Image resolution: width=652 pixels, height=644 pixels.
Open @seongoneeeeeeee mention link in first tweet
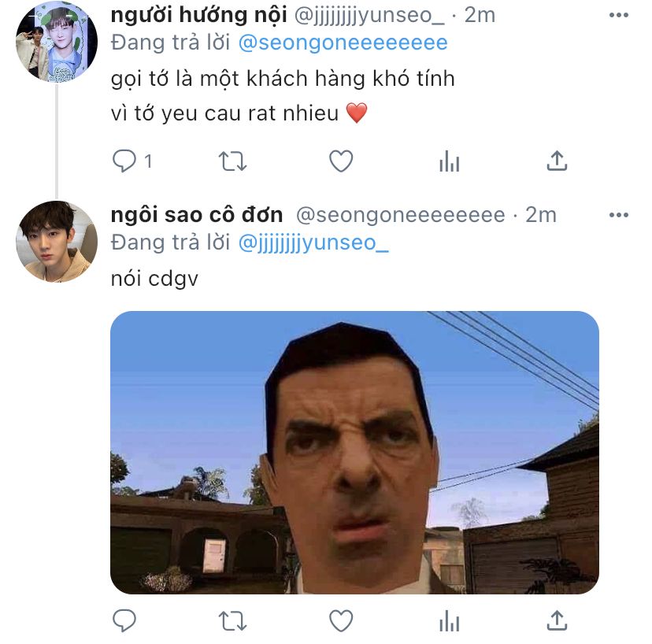343,43
